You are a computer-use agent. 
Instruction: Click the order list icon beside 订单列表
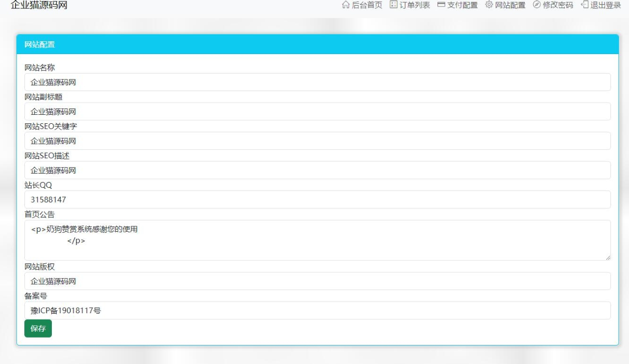[x=393, y=5]
